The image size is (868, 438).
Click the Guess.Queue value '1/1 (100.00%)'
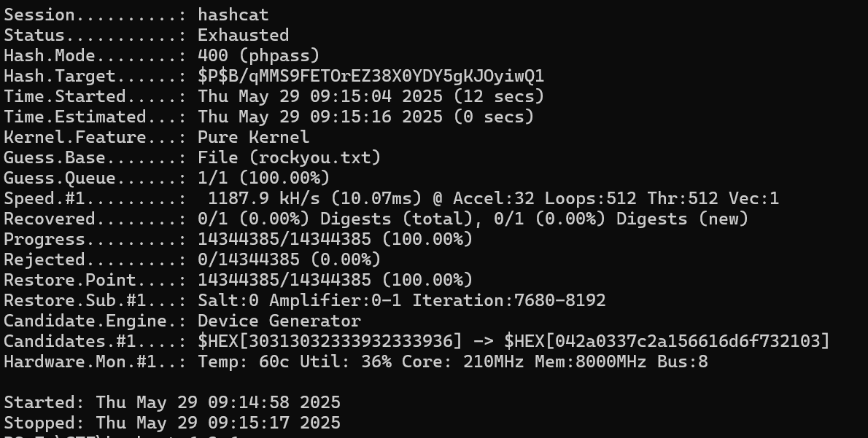[263, 178]
